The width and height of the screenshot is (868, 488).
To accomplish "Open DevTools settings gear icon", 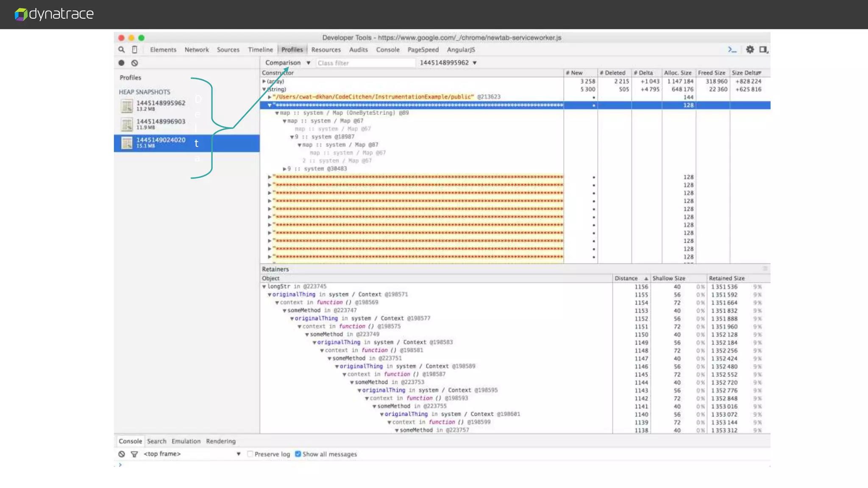I will coord(750,50).
